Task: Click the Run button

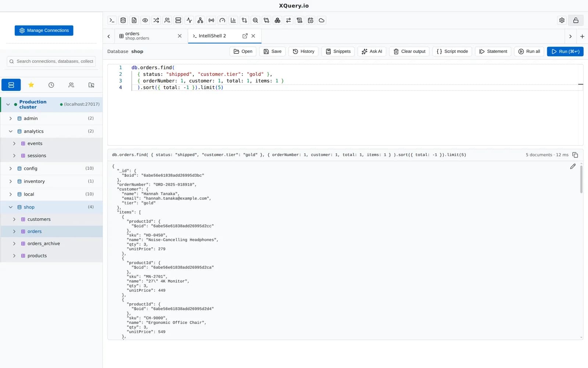Action: [565, 52]
